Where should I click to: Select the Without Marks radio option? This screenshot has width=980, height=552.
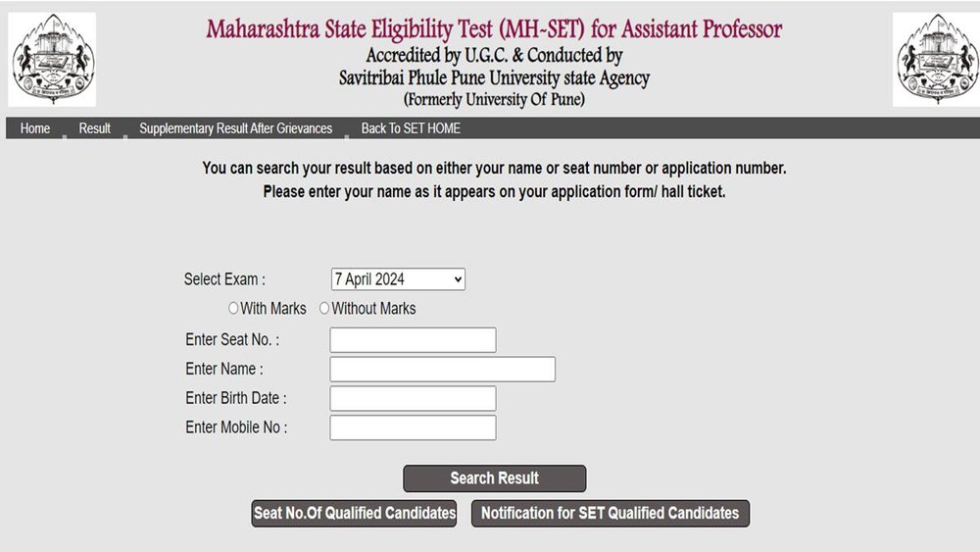pyautogui.click(x=324, y=308)
